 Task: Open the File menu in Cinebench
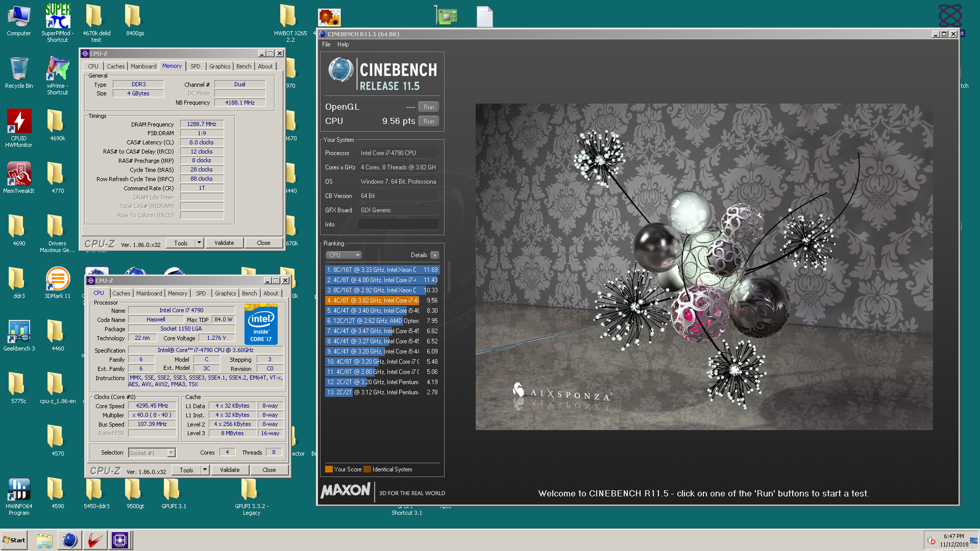[x=326, y=44]
